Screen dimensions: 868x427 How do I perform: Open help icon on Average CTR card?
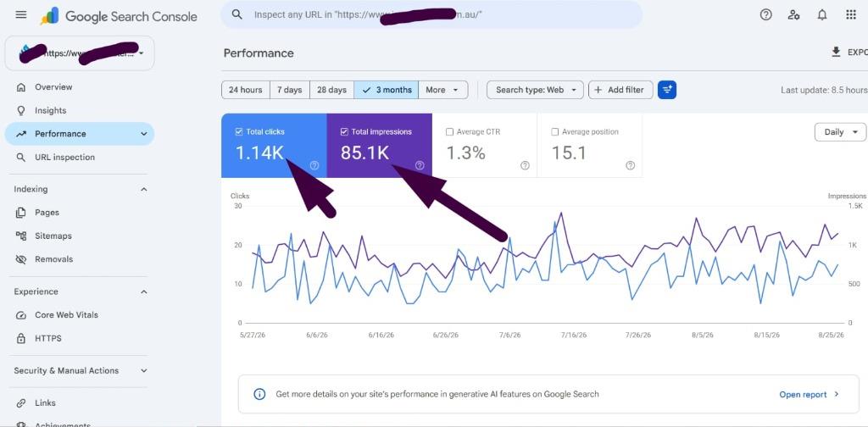[x=525, y=165]
